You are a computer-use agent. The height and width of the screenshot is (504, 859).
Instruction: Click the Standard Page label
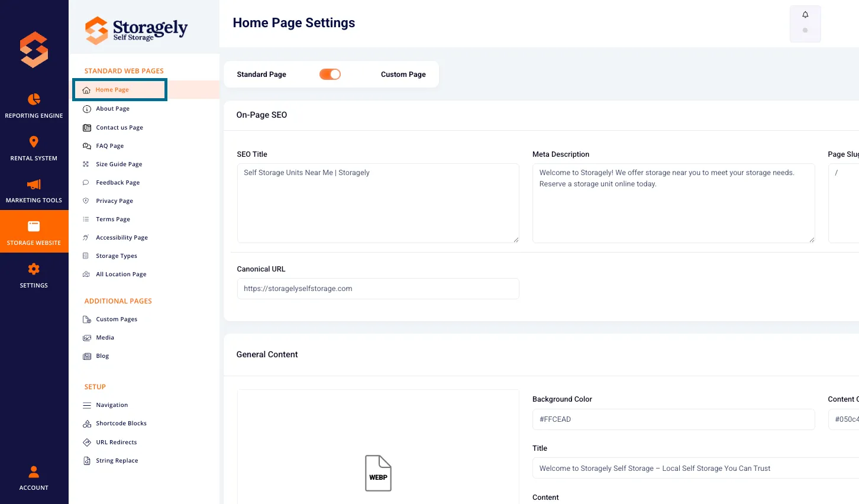tap(261, 75)
